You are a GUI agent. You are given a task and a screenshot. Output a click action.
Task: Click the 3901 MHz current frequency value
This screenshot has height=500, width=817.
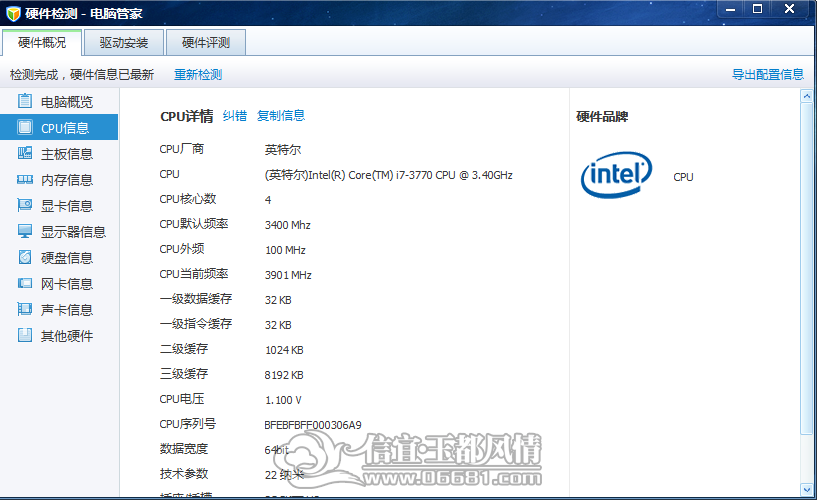288,275
